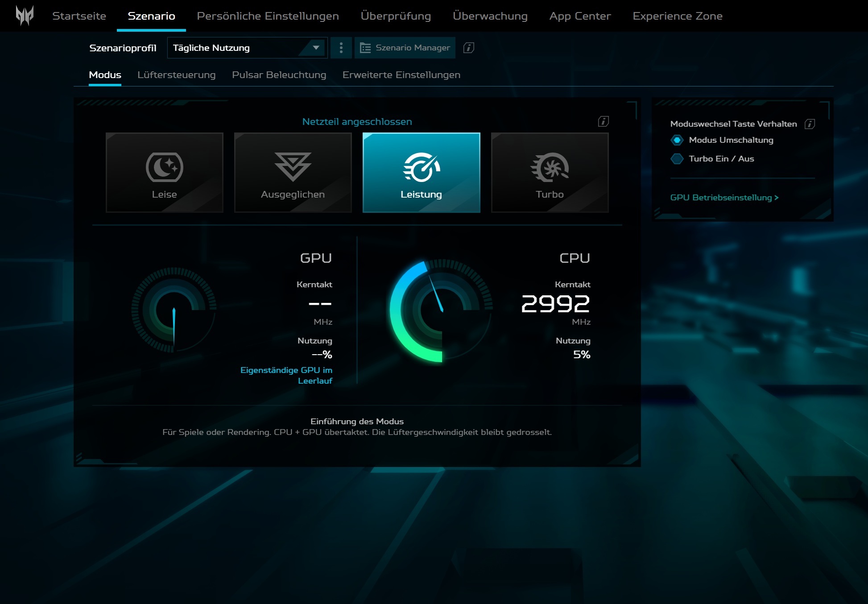
Task: Click info icon beside Netzteil angeschlossen
Action: (x=603, y=121)
